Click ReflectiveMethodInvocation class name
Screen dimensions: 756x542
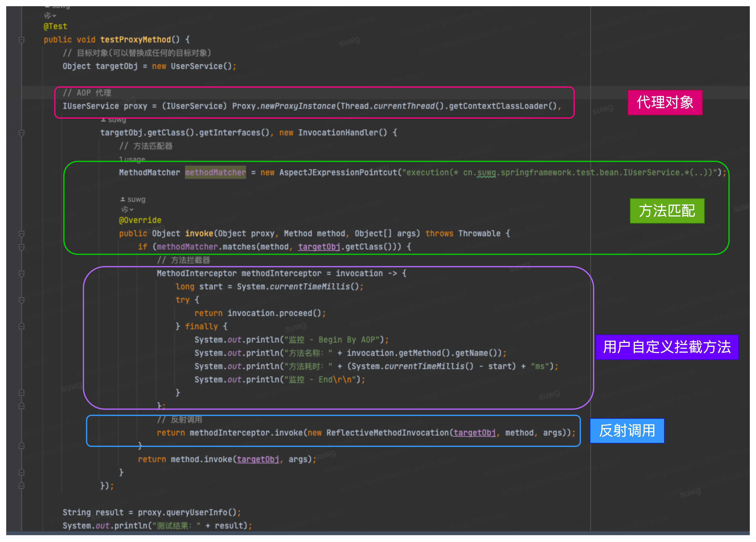pyautogui.click(x=387, y=433)
